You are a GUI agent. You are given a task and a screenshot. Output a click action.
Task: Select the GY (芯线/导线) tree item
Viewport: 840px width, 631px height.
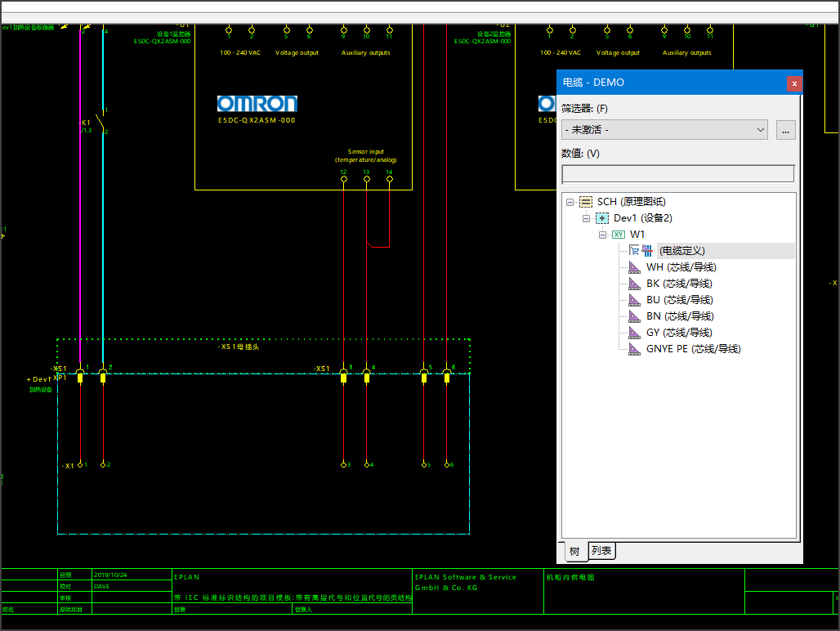tap(679, 333)
